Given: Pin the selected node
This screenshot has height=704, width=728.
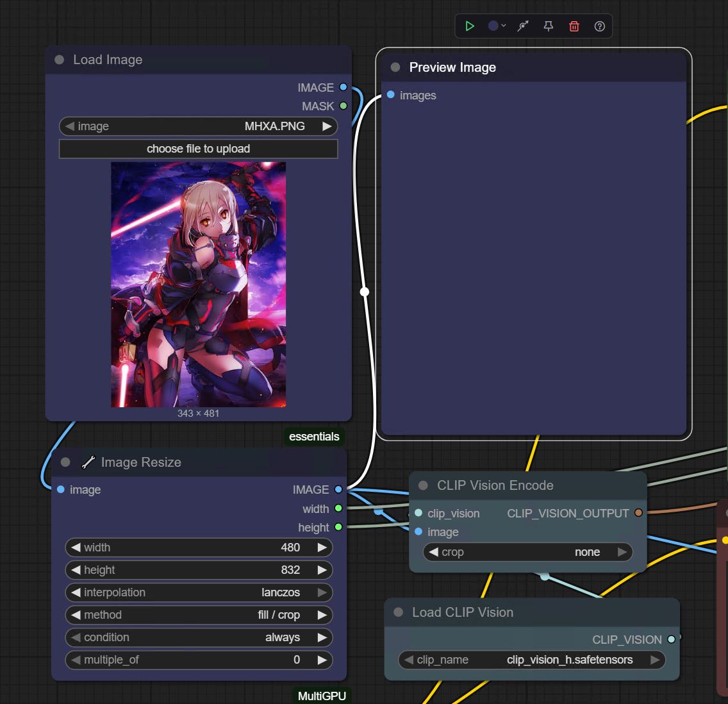Looking at the screenshot, I should pyautogui.click(x=549, y=26).
